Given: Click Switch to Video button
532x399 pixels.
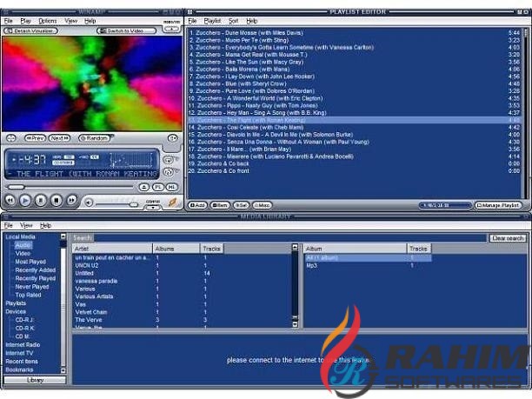Looking at the screenshot, I should pos(126,31).
